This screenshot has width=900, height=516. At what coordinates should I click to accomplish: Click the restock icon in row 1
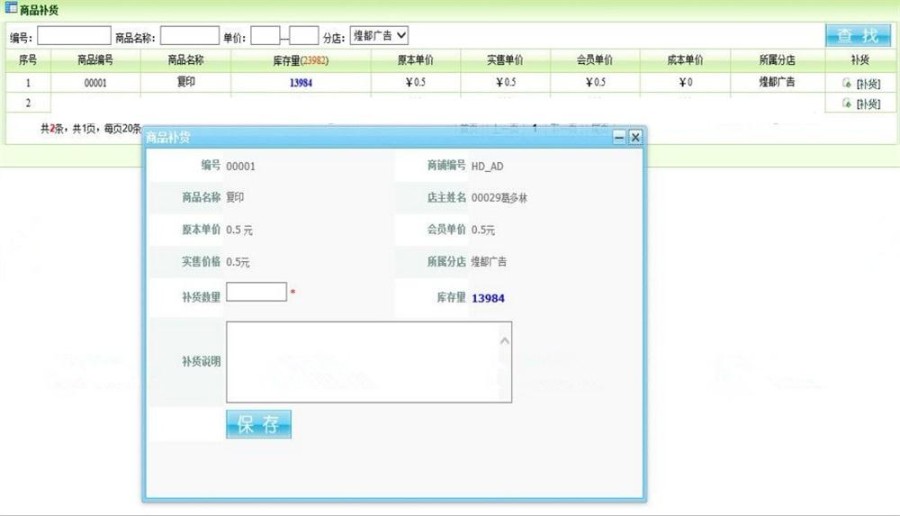[847, 83]
